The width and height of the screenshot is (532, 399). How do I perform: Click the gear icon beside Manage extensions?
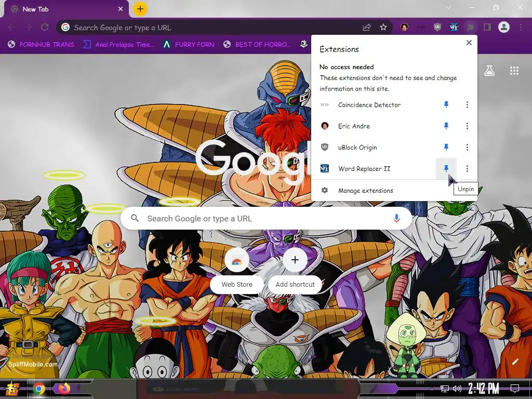(325, 190)
